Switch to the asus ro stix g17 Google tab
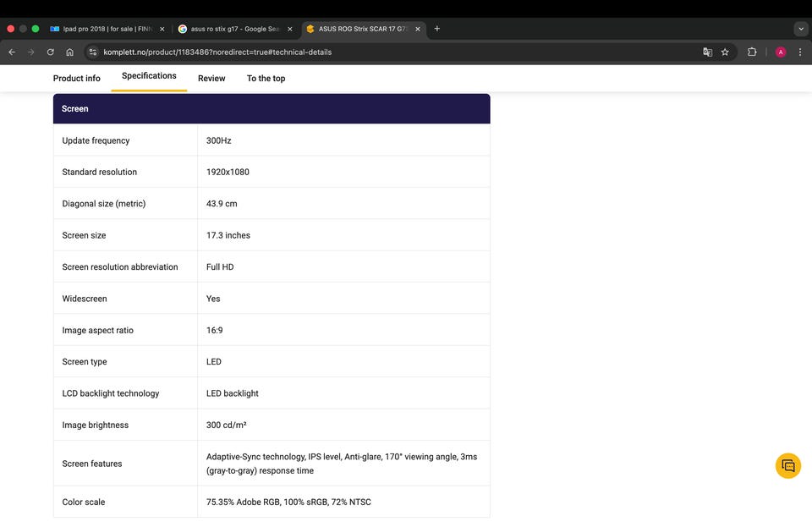Viewport: 812px width, 527px height. (234, 29)
